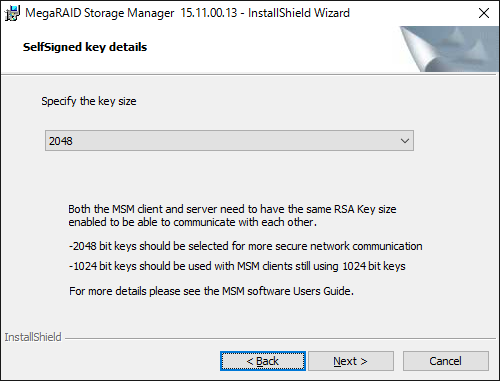Click the 'SelfSigned key details' heading
The image size is (500, 381).
tap(85, 47)
